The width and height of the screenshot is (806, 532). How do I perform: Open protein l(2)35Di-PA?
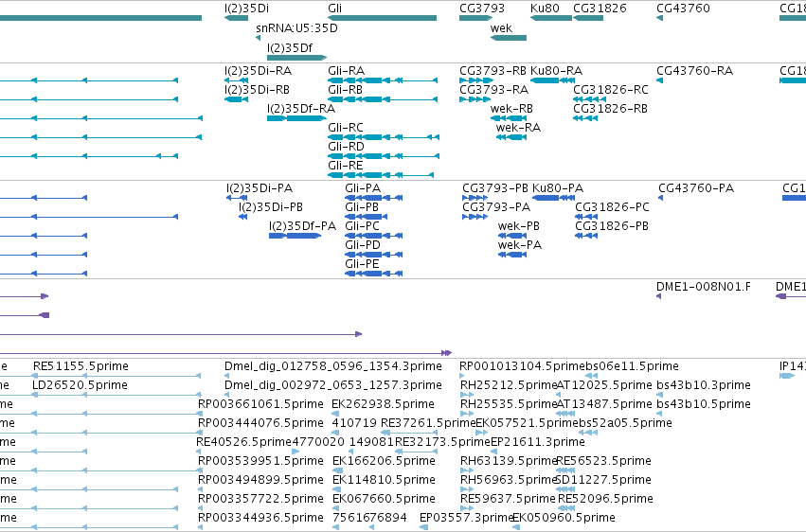[237, 198]
